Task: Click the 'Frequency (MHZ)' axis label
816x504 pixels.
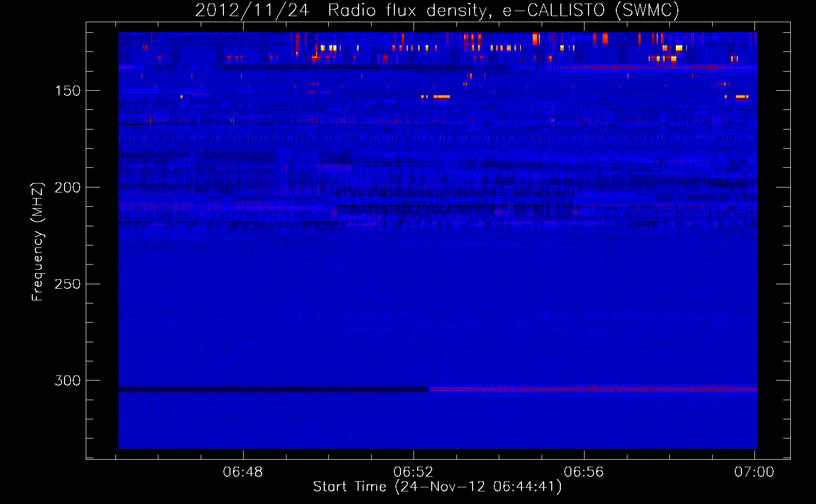Action: (38, 242)
